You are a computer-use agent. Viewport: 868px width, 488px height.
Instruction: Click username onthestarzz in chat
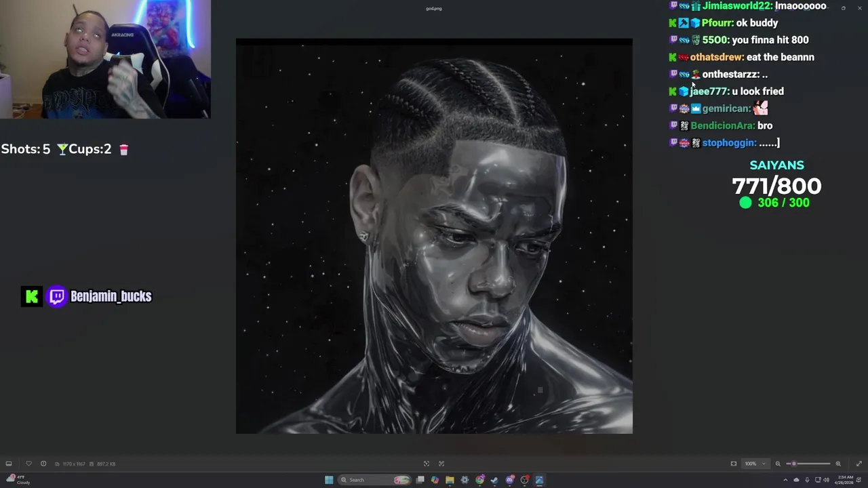[x=729, y=75]
